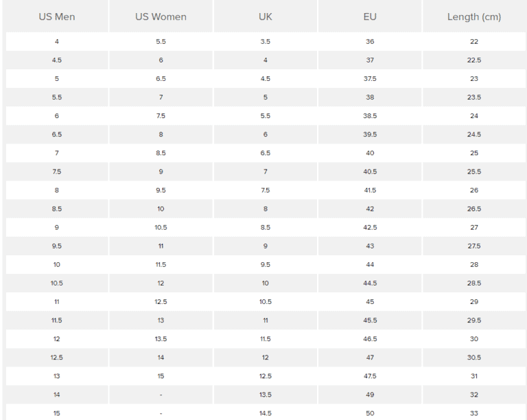527x420 pixels.
Task: Click the 33 cm length cell
Action: coord(474,413)
